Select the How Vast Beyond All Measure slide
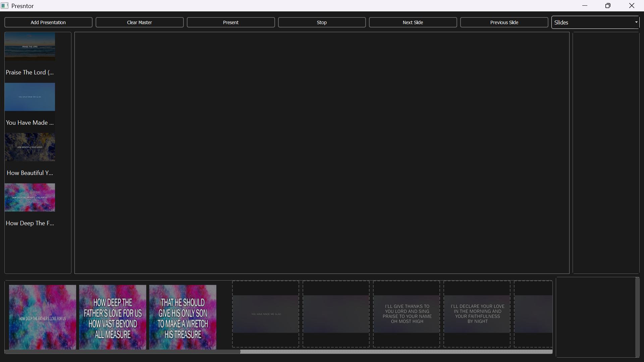The image size is (644, 362). click(x=112, y=316)
